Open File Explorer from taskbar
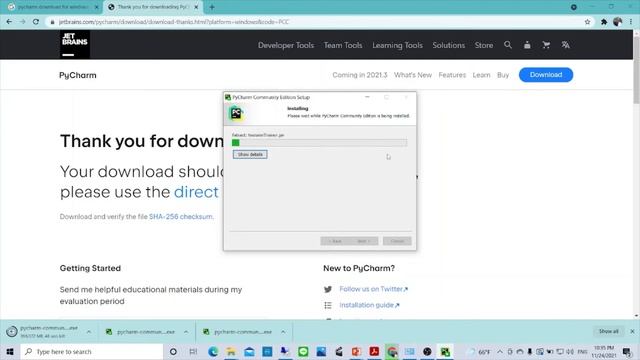Screen dimensions: 640x360 click(231, 351)
